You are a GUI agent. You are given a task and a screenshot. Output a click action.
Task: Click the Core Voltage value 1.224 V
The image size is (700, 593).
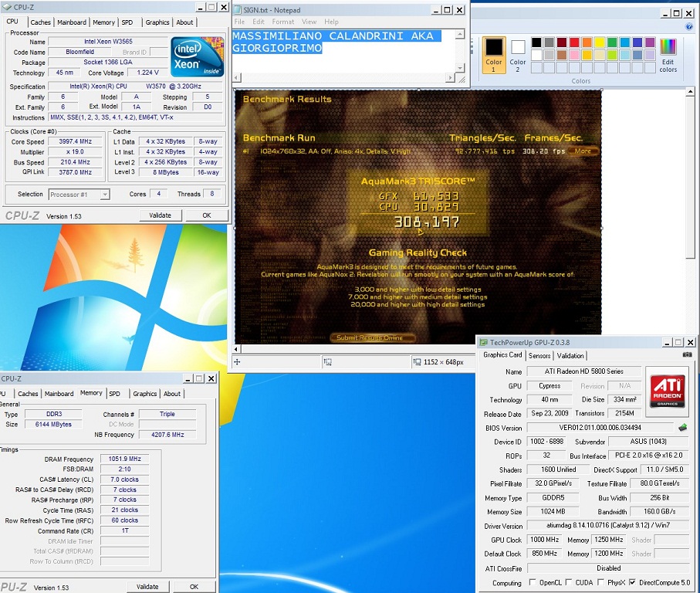pos(147,73)
